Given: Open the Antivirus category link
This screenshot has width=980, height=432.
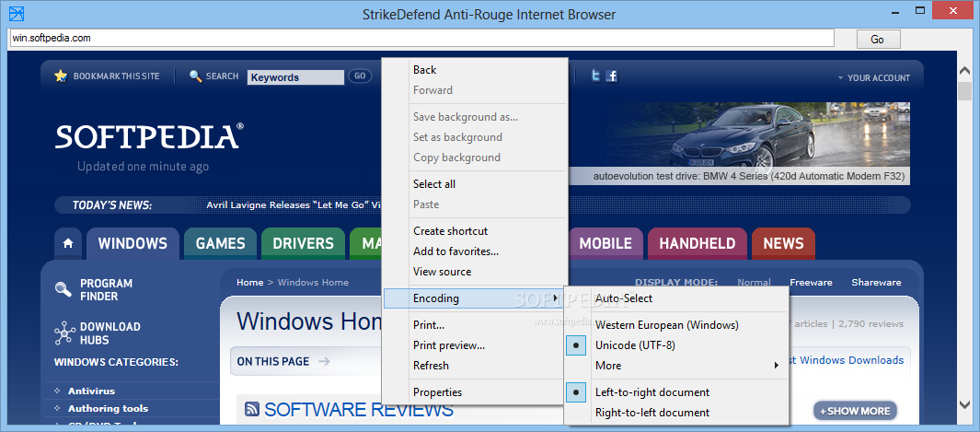Looking at the screenshot, I should coord(91,391).
